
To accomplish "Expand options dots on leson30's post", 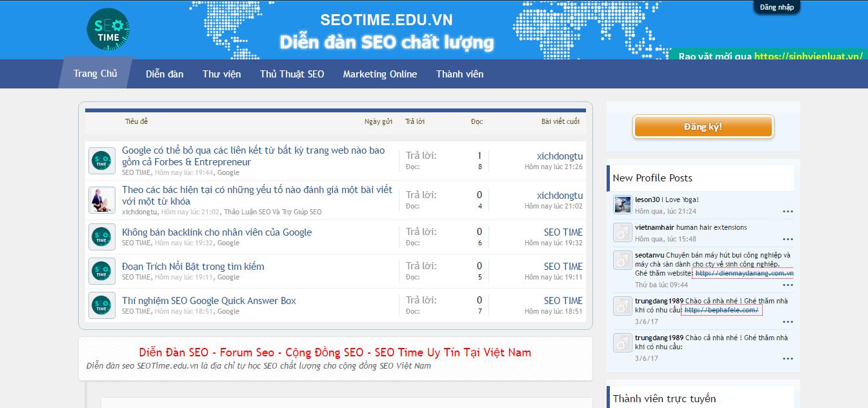I will point(787,212).
